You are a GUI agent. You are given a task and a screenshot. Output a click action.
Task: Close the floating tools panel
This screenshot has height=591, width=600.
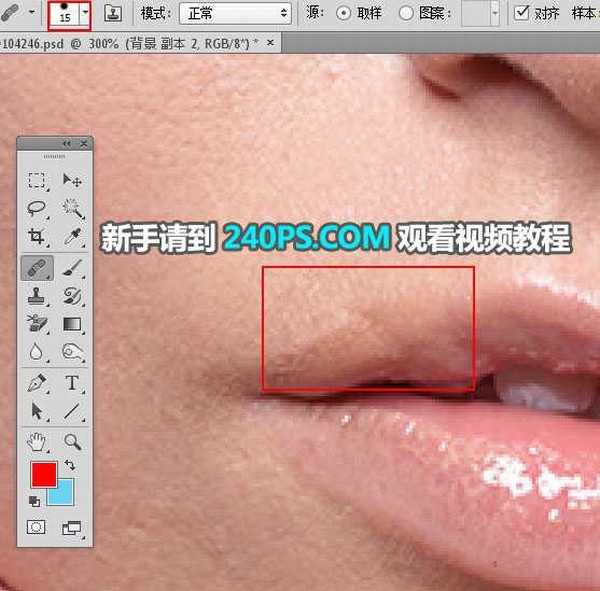point(84,144)
